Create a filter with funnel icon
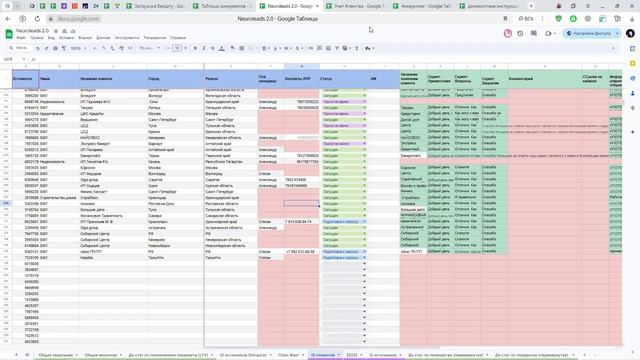 [x=337, y=48]
